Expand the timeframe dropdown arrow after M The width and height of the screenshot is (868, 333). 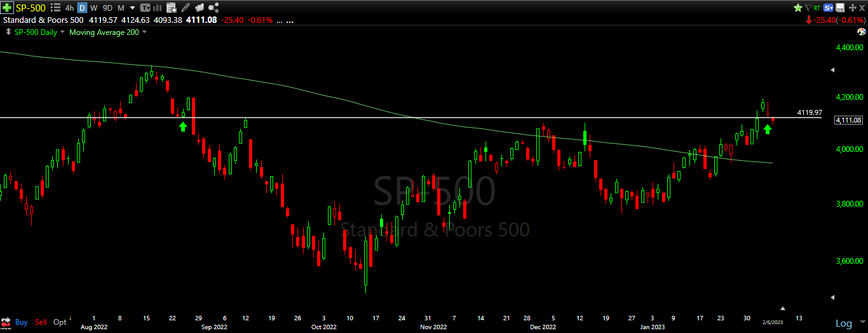[x=132, y=8]
